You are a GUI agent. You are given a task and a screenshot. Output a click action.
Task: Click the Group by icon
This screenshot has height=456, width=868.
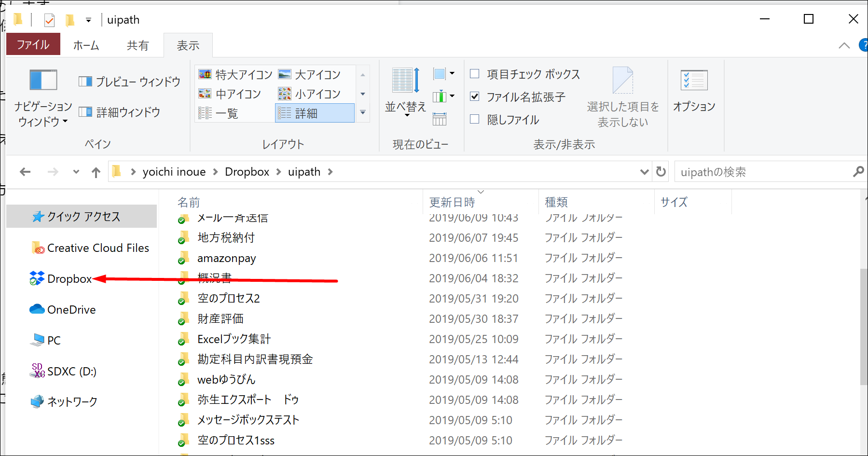click(x=443, y=74)
